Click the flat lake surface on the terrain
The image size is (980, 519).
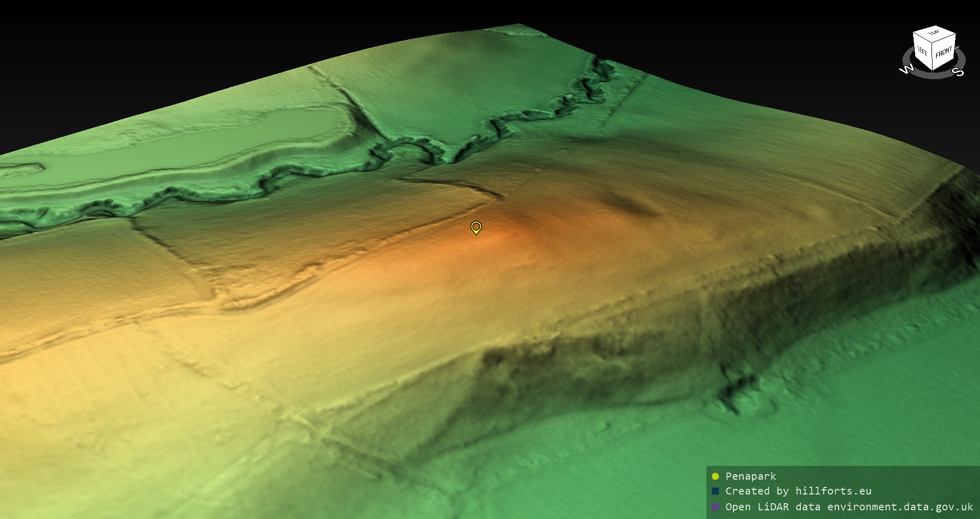(x=286, y=128)
